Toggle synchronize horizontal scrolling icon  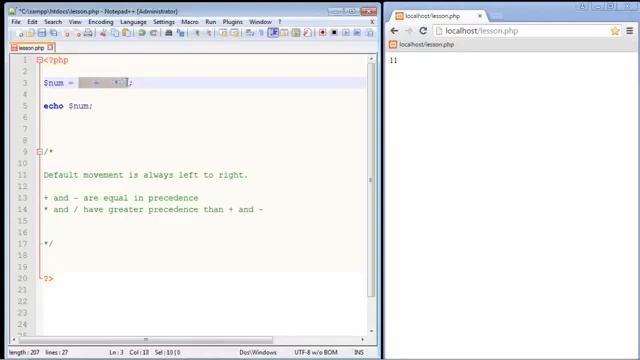coord(235,33)
